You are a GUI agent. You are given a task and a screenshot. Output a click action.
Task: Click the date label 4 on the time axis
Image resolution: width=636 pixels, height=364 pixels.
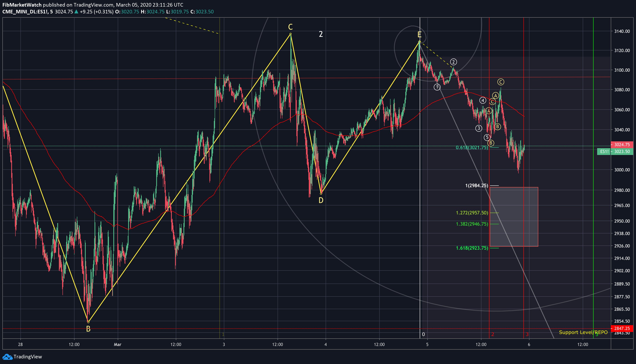click(x=325, y=345)
